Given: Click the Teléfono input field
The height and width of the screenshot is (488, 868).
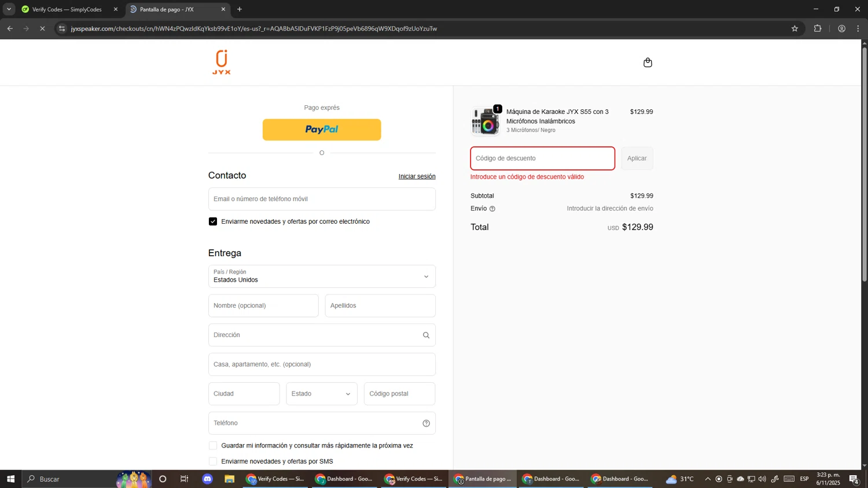Looking at the screenshot, I should pyautogui.click(x=322, y=423).
